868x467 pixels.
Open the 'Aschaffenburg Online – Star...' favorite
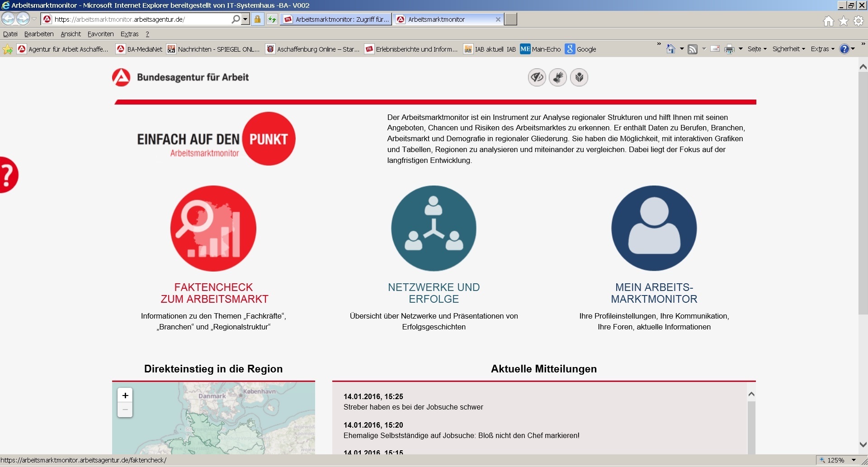click(313, 49)
